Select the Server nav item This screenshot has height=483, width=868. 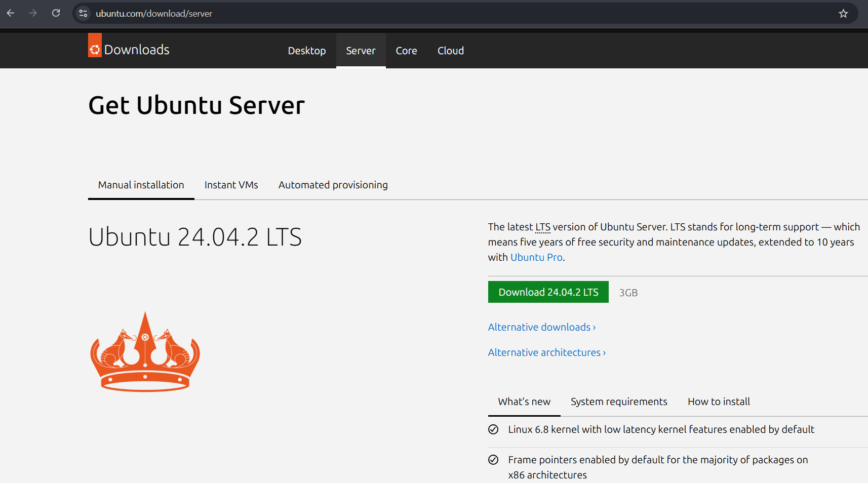coord(361,51)
